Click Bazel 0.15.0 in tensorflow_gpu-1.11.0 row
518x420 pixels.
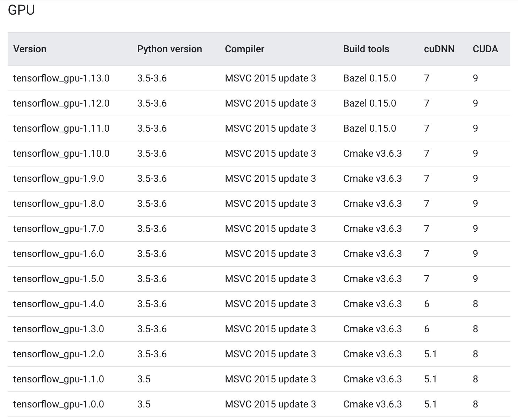370,128
